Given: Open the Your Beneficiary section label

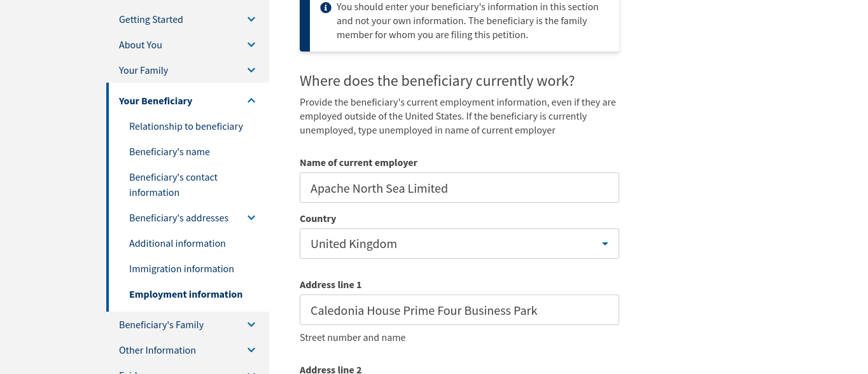Looking at the screenshot, I should pos(155,101).
